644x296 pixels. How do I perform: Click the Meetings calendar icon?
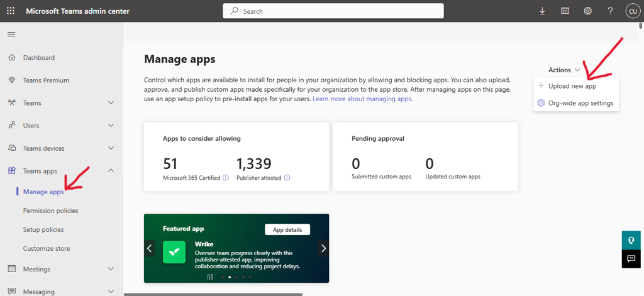(x=12, y=269)
